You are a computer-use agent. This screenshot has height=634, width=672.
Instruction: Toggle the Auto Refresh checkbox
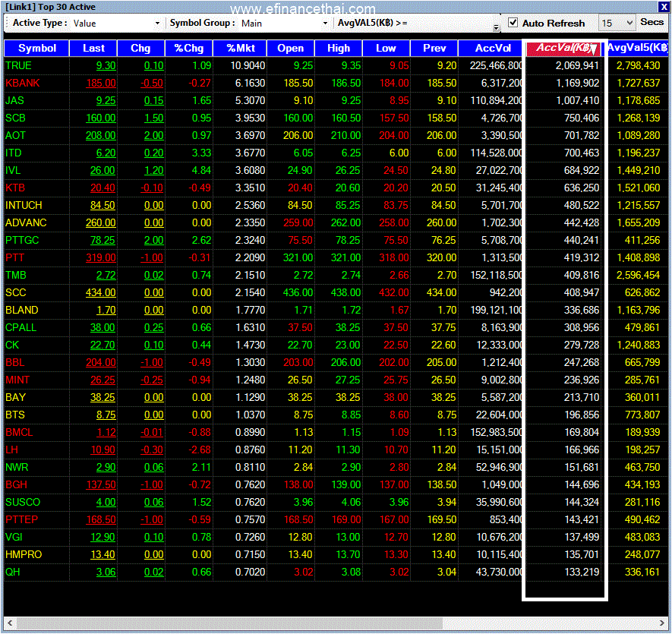click(513, 22)
